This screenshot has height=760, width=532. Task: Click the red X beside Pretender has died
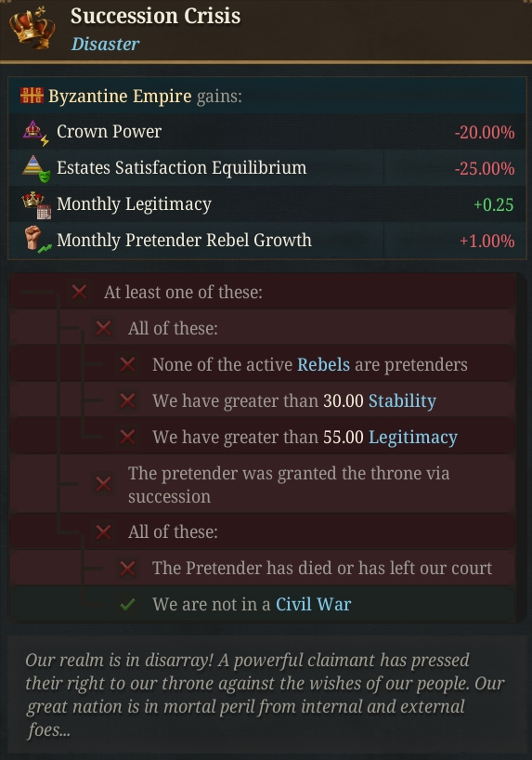click(x=127, y=568)
